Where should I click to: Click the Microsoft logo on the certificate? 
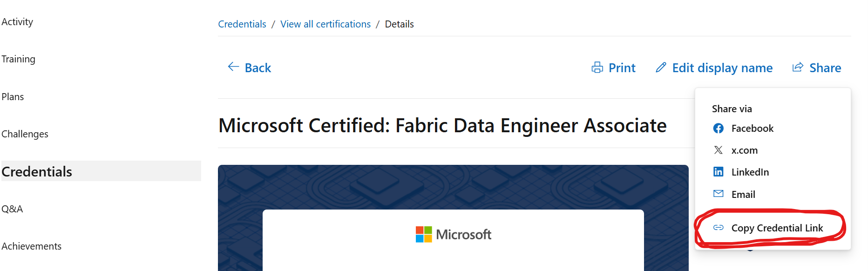point(453,234)
